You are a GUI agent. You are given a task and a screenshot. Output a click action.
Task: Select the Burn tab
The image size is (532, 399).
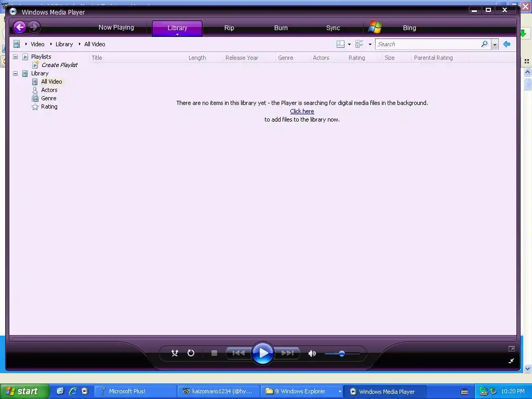click(x=281, y=28)
